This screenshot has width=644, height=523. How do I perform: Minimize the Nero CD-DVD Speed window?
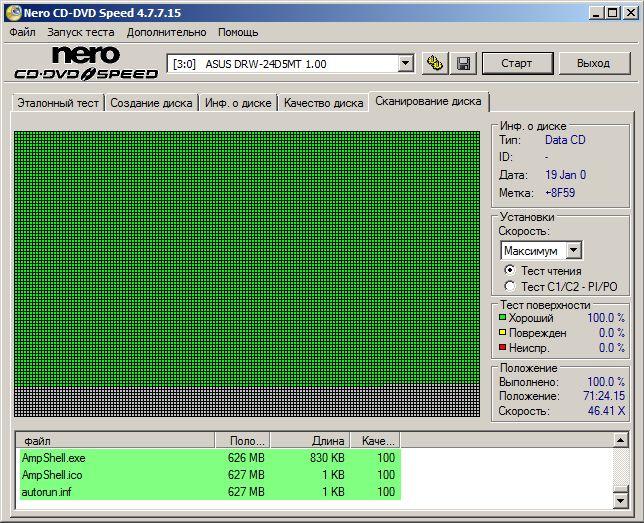[596, 13]
